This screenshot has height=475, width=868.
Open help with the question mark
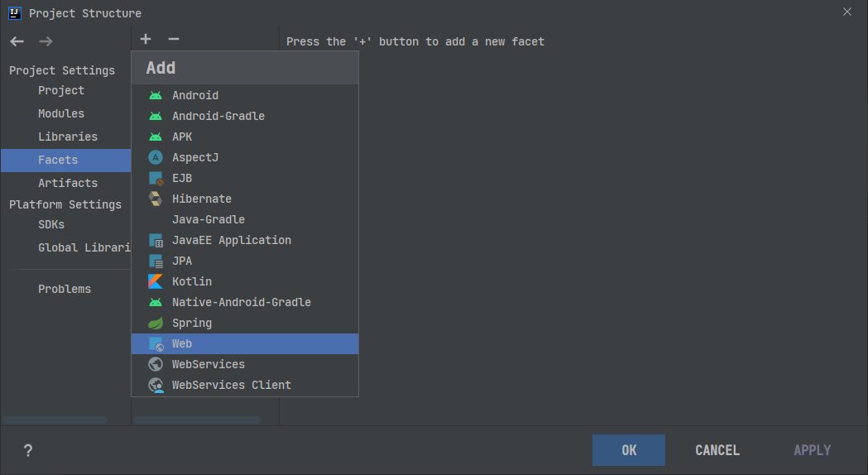(28, 450)
